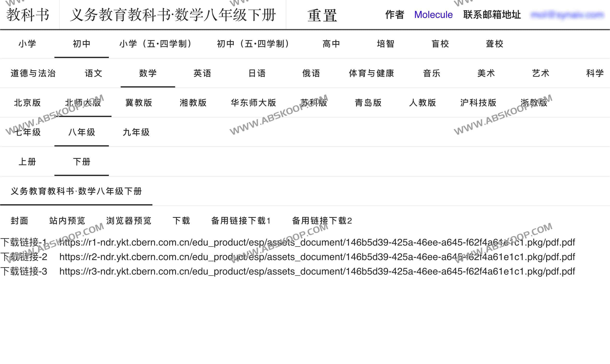Select the 华东师大版 edition

253,103
